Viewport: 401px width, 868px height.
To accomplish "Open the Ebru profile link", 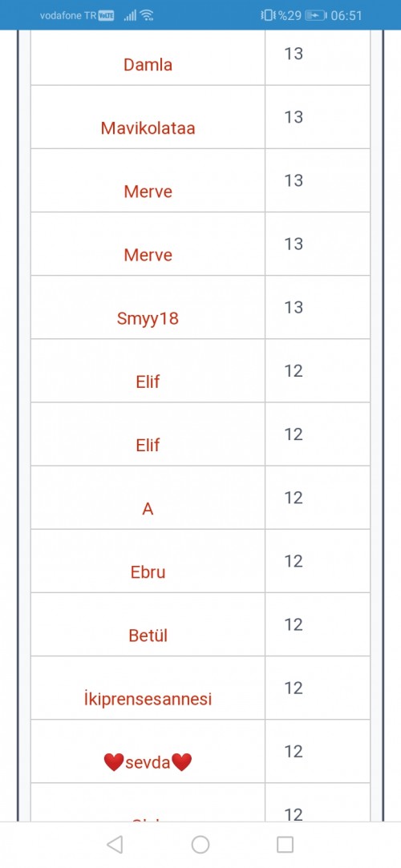I will 148,571.
